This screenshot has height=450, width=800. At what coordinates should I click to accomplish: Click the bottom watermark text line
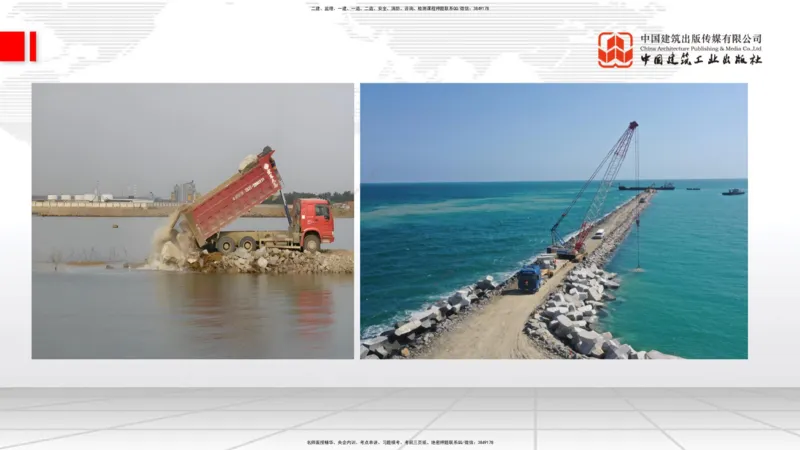400,441
